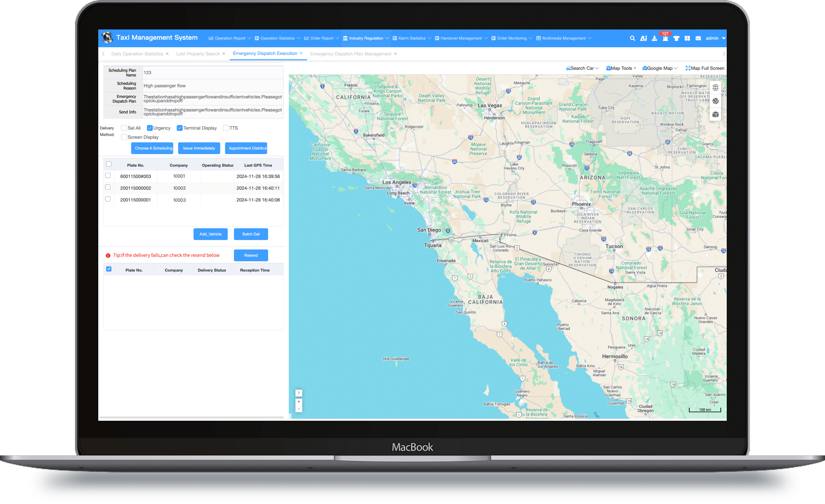
Task: Expand the Industry Regulation menu
Action: point(366,38)
